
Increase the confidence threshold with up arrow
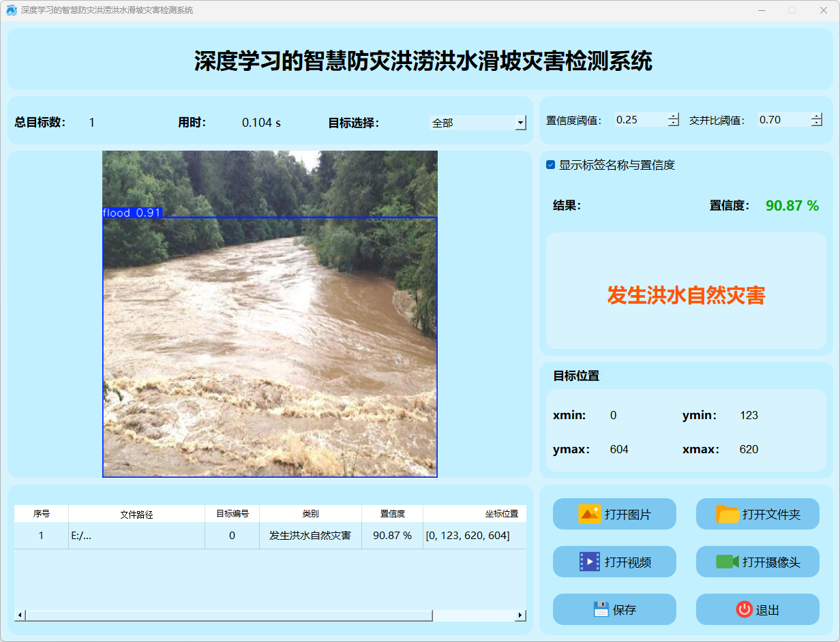(x=674, y=116)
